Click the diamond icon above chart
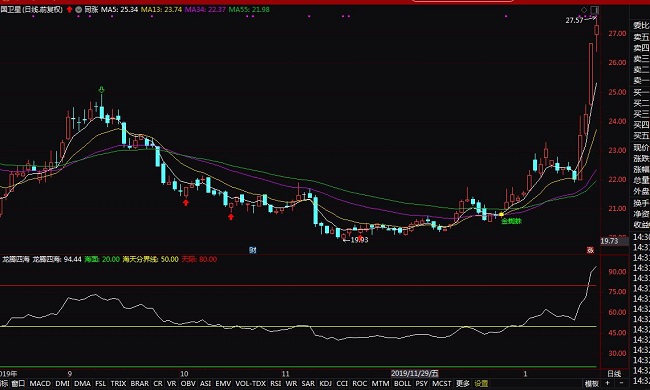This screenshot has width=650, height=390. pos(584,10)
